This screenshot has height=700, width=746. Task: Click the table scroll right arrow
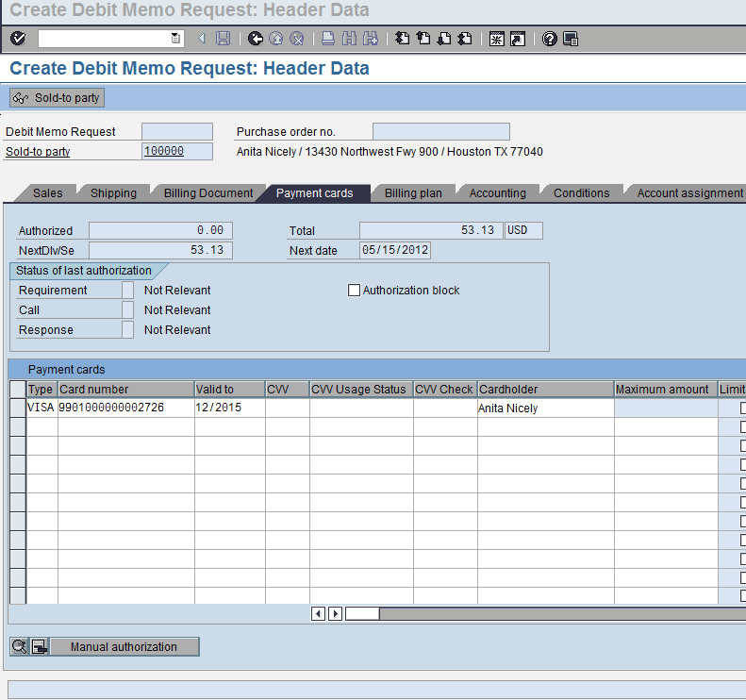335,614
